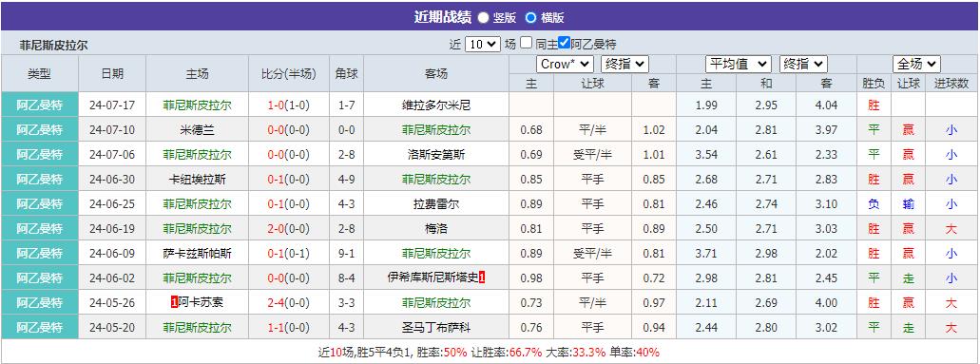Screen dimensions: 980x364
Task: Click the 受平/半 handicap on 24-07-06
Action: [591, 155]
